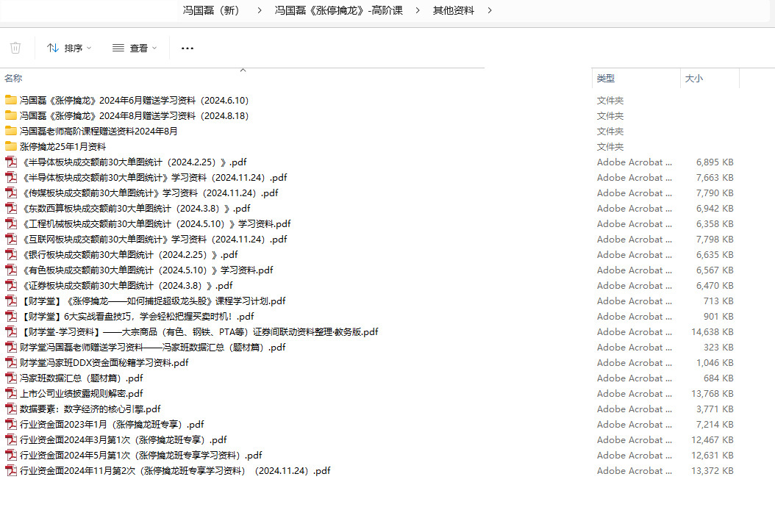Click folder icon of 2024年6月赠送学习资料

11,100
